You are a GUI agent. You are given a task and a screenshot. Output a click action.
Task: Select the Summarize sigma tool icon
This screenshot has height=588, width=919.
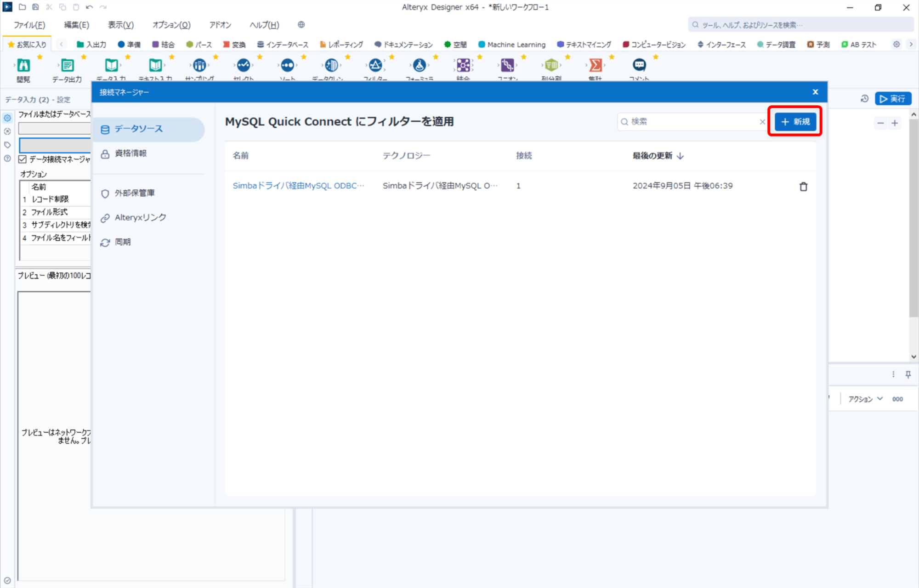point(596,65)
